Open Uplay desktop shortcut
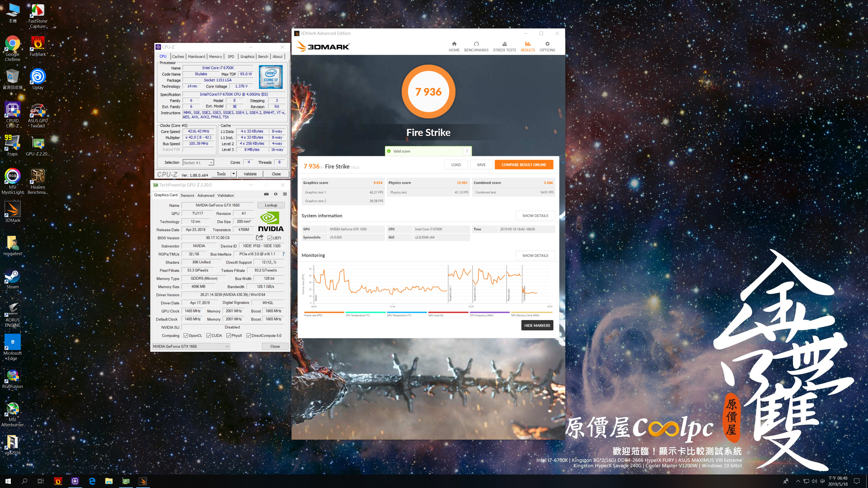The height and width of the screenshot is (488, 868). click(38, 79)
